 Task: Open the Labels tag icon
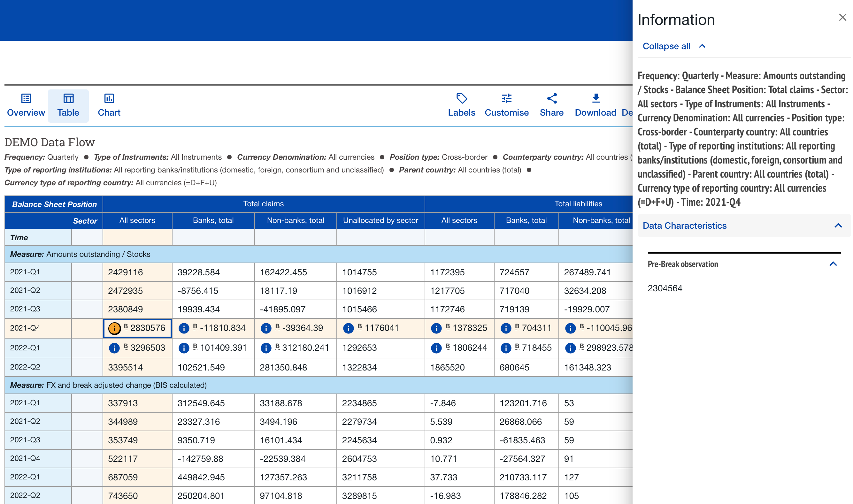pos(461,98)
